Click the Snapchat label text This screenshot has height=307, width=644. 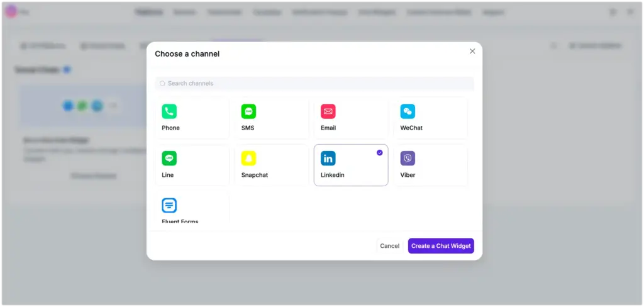pos(255,175)
